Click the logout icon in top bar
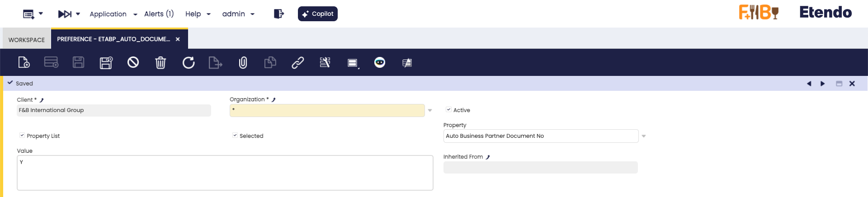868x197 pixels. [278, 14]
